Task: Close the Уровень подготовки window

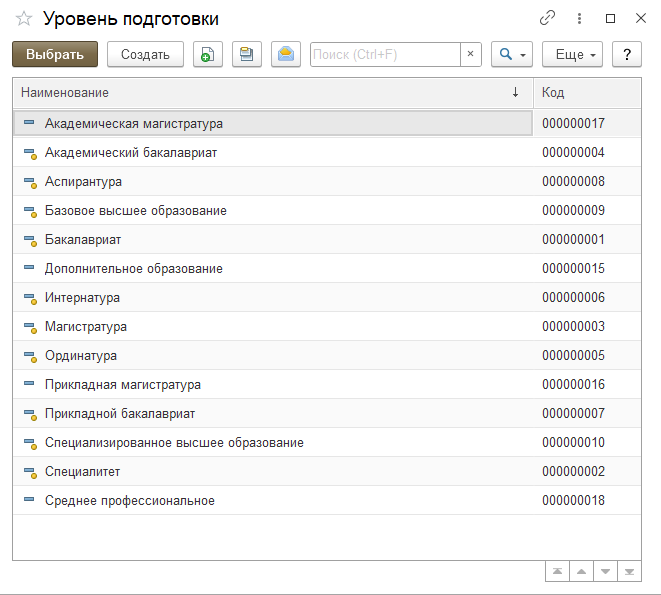Action: pyautogui.click(x=641, y=18)
